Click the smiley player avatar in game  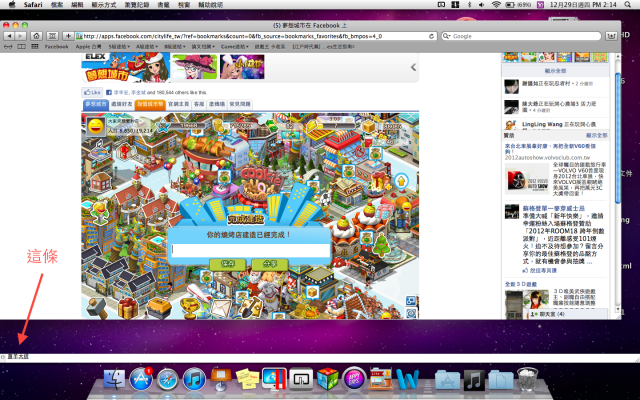click(96, 126)
